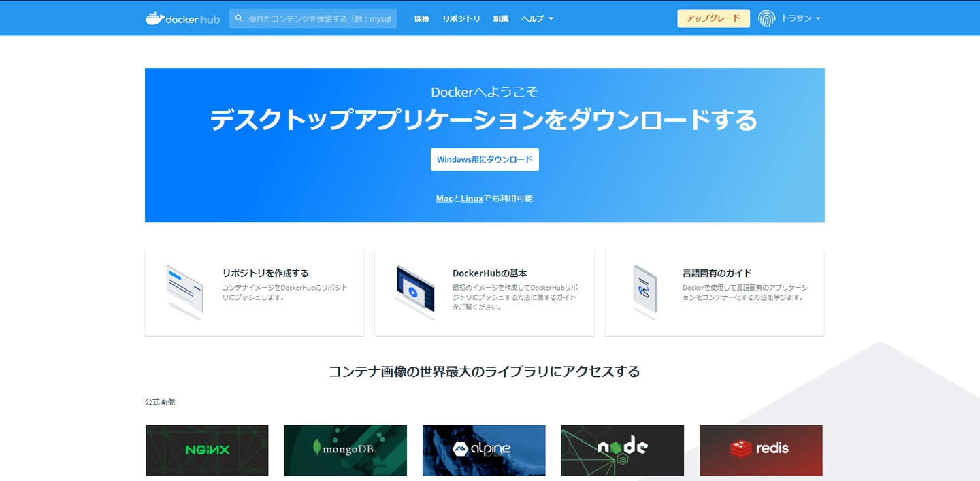This screenshot has width=980, height=481.
Task: Expand the トラサン account dropdown
Action: point(801,18)
